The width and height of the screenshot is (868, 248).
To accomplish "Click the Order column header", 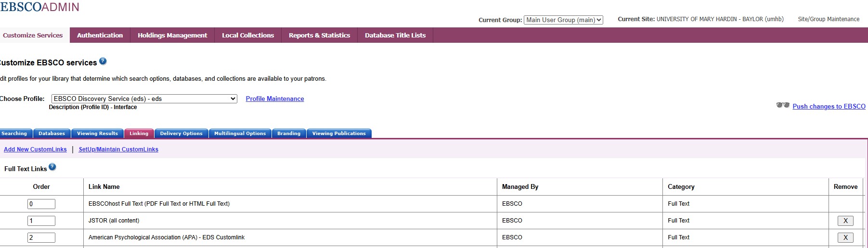I will [41, 186].
